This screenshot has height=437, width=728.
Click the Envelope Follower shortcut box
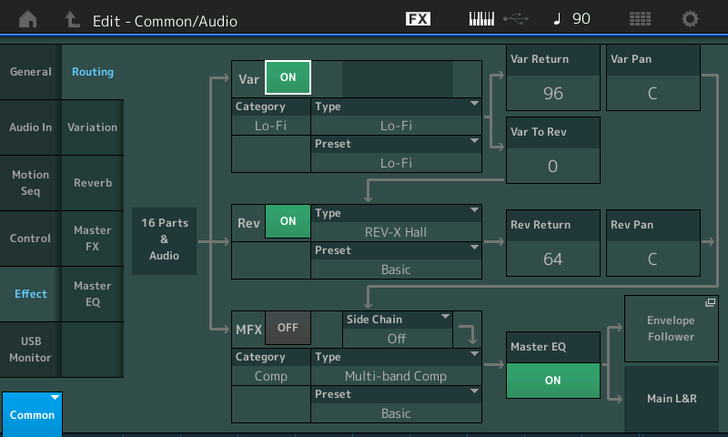click(x=670, y=329)
